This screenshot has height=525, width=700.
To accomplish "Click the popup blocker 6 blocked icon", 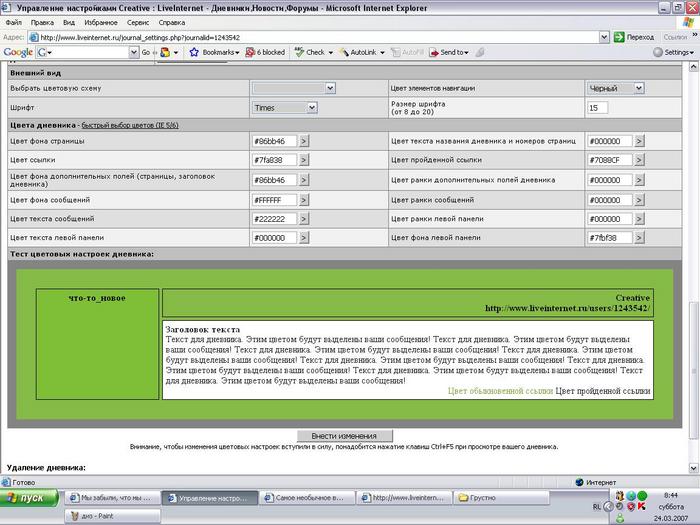I will [265, 52].
